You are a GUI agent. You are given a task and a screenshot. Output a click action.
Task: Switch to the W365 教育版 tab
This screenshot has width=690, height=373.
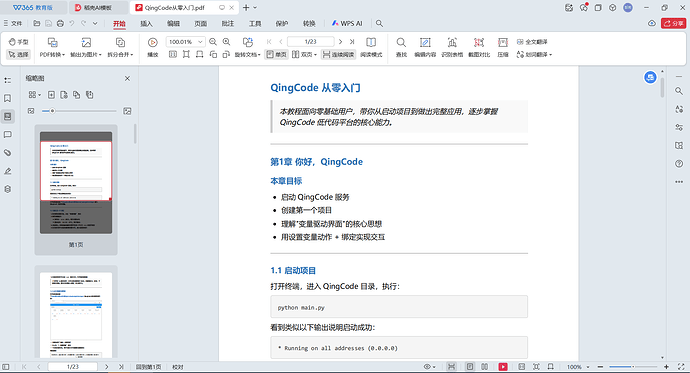[x=33, y=7]
